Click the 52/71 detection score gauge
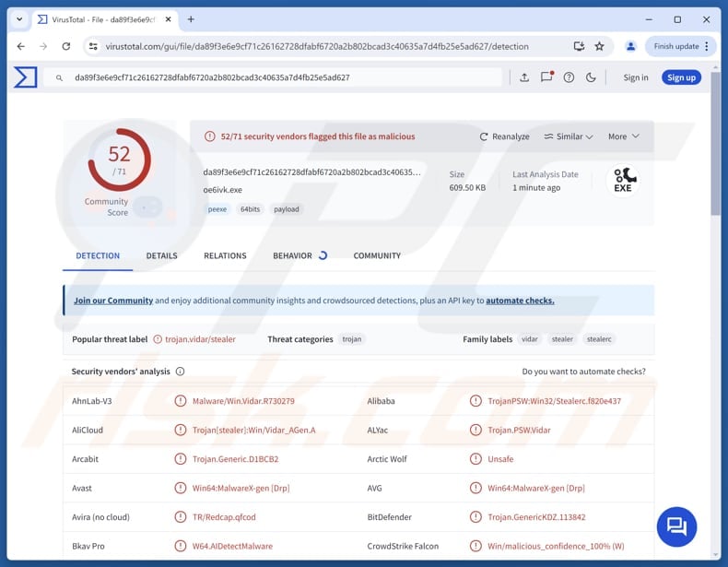 click(119, 159)
